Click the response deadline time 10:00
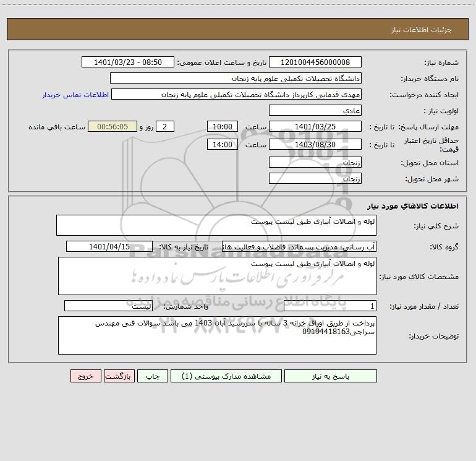 click(x=222, y=126)
